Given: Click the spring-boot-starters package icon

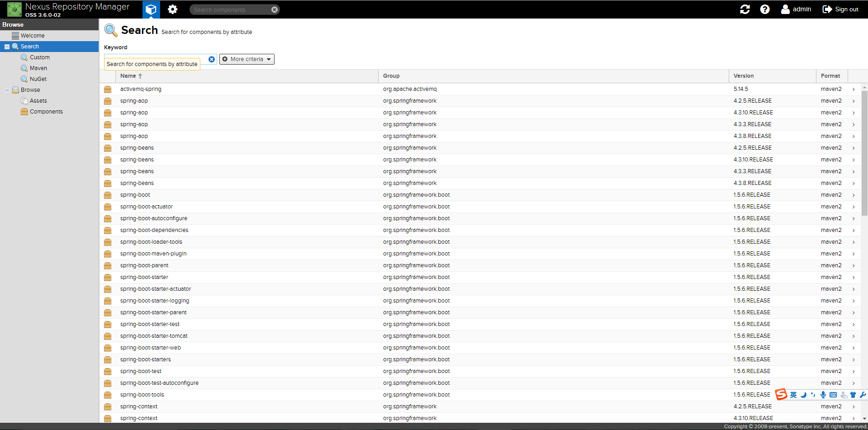Looking at the screenshot, I should [108, 360].
